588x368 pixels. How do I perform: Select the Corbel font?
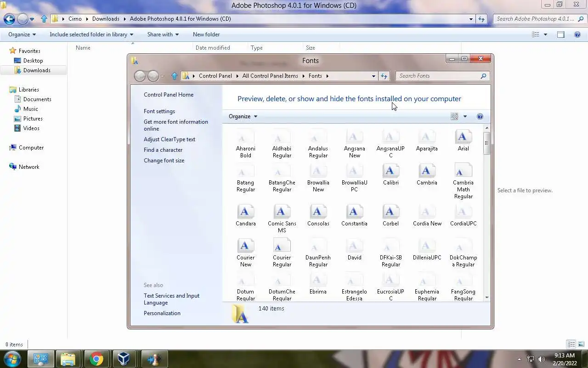[390, 216]
